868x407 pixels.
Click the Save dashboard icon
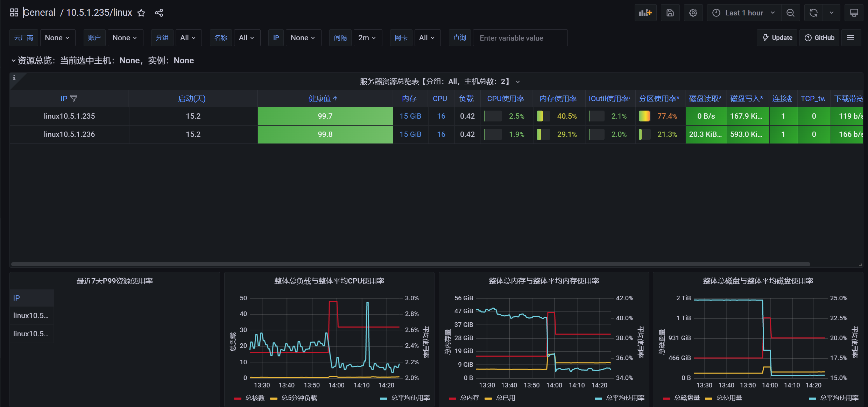[670, 13]
